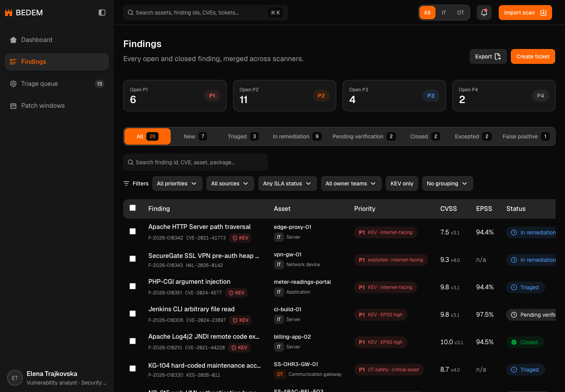Screen dimensions: 565x392
Task: Click KEV badge on PHP-CGI argument injection row
Action: point(237,293)
